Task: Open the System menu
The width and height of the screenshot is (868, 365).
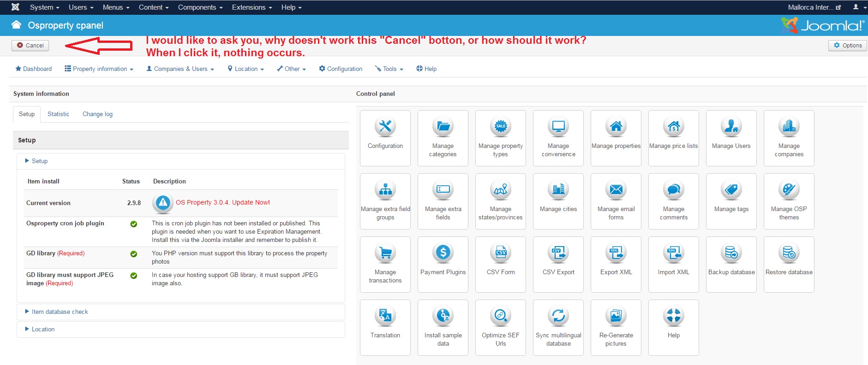Action: pyautogui.click(x=44, y=7)
